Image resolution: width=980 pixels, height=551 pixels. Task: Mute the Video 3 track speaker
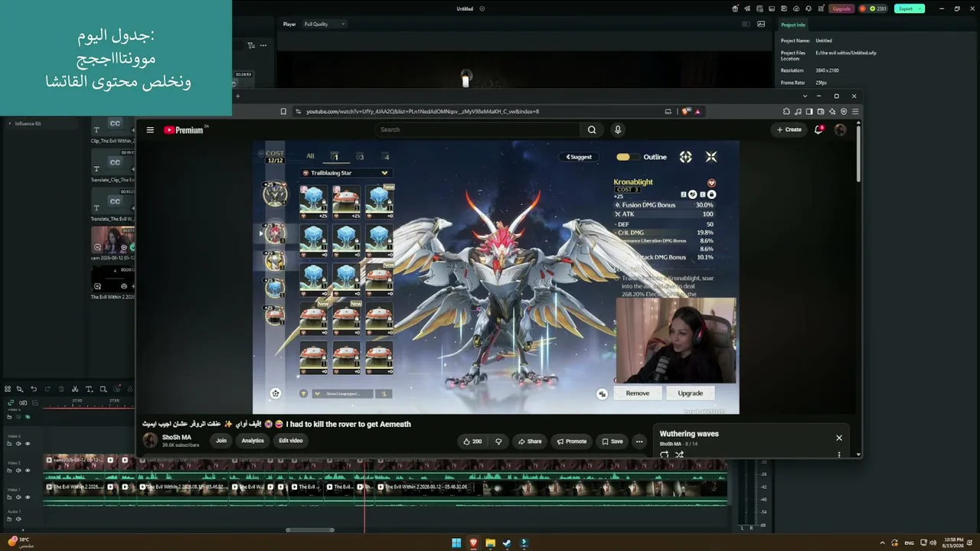coord(19,444)
